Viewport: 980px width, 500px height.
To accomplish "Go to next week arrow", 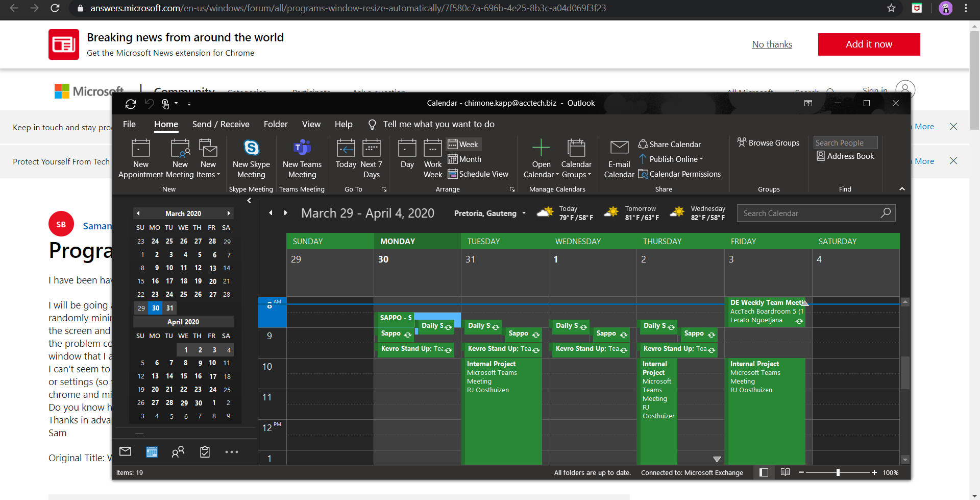I will pos(285,213).
